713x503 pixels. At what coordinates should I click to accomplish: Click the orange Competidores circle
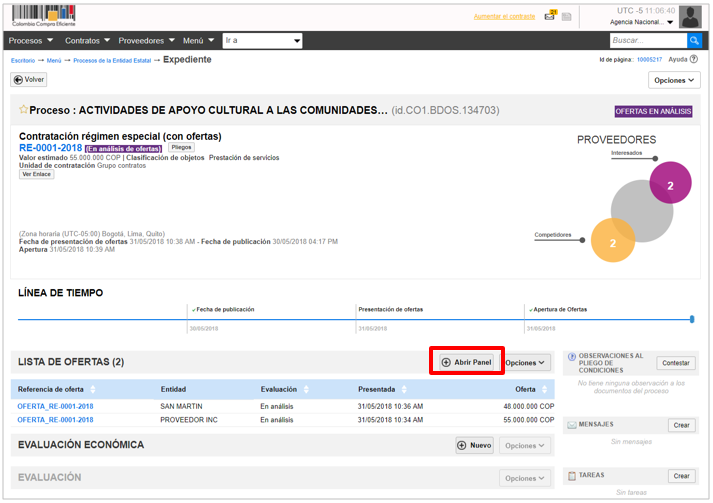pyautogui.click(x=613, y=240)
